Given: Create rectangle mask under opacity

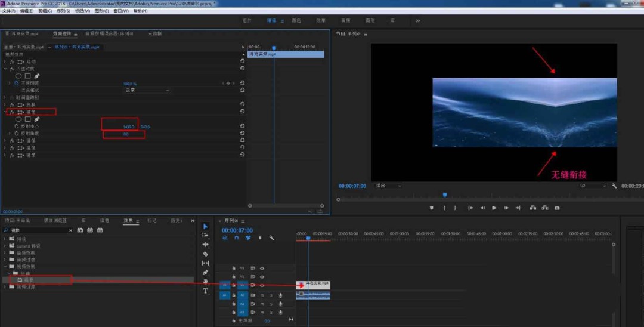Looking at the screenshot, I should click(27, 76).
